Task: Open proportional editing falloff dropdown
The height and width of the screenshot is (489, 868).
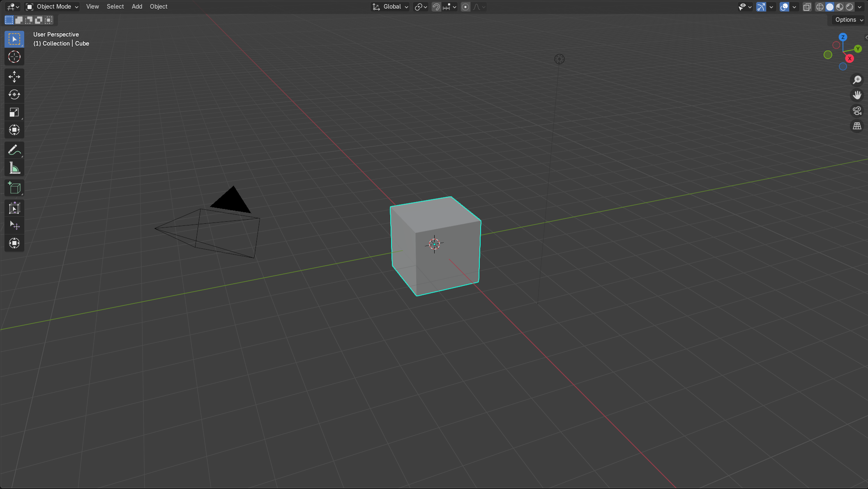Action: pos(479,7)
